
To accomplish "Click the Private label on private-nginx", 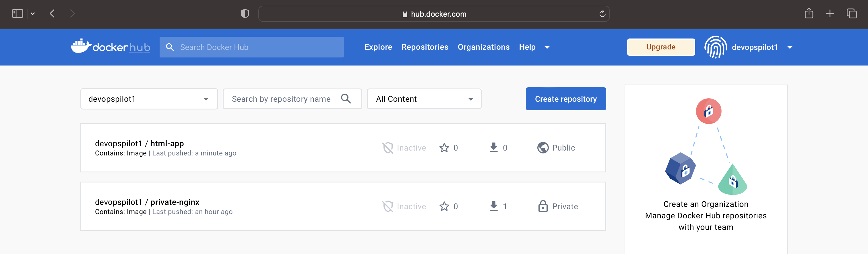I will [x=565, y=206].
